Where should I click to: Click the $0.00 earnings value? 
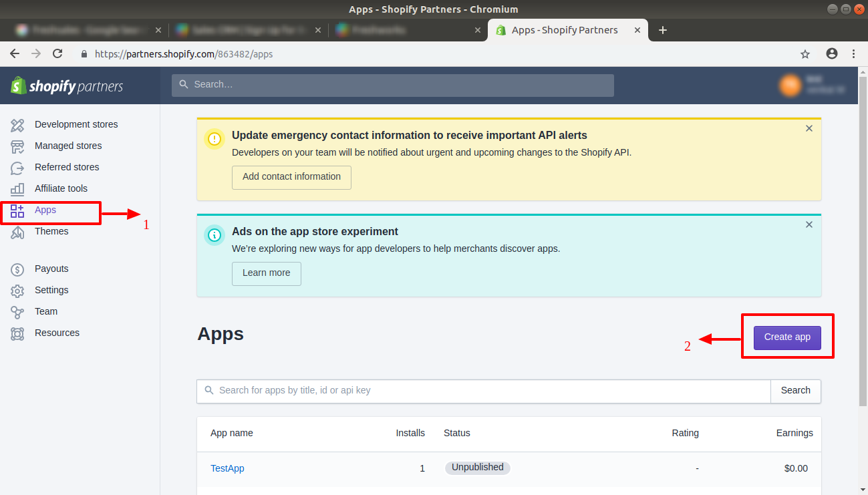point(796,468)
